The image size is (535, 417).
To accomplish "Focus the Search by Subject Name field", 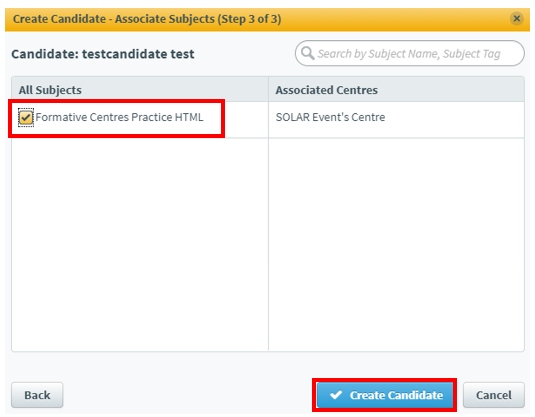I will click(409, 53).
